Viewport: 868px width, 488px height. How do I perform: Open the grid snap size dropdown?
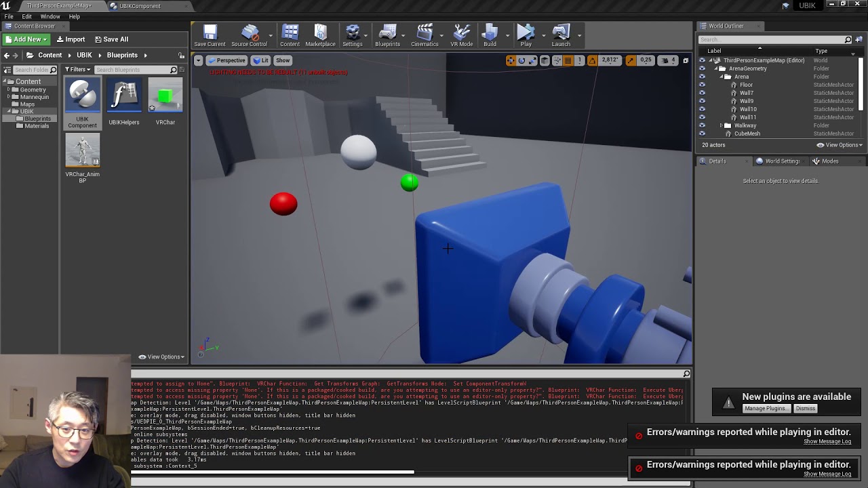(579, 60)
